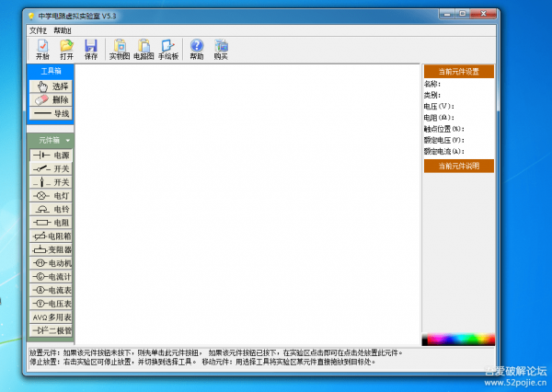Select the 选择 hand tool
The height and width of the screenshot is (392, 552).
point(51,86)
